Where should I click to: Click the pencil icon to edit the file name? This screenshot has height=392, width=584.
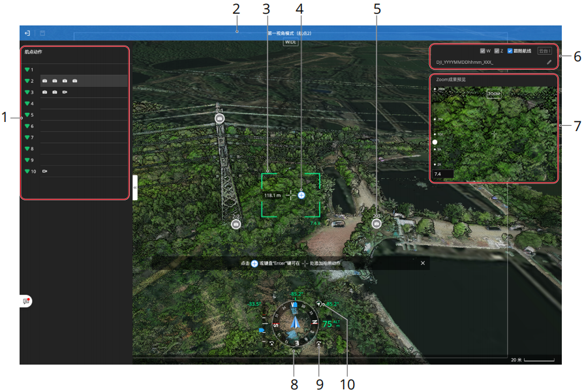(549, 62)
